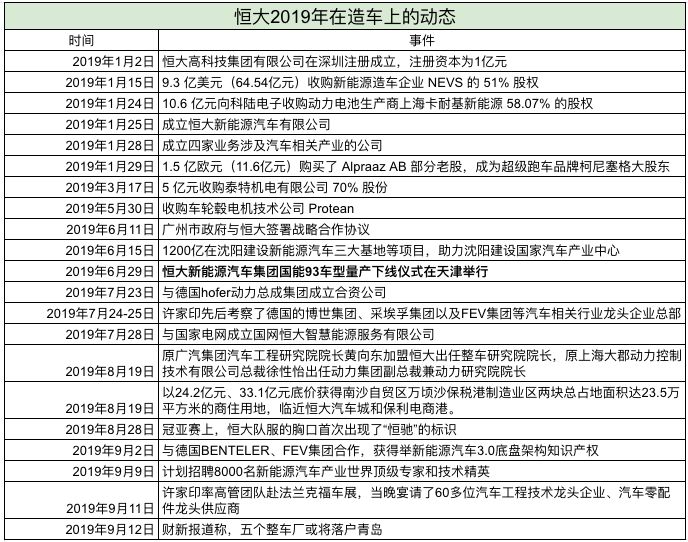688x542 pixels.
Task: Click the 时间 column header
Action: tap(81, 40)
